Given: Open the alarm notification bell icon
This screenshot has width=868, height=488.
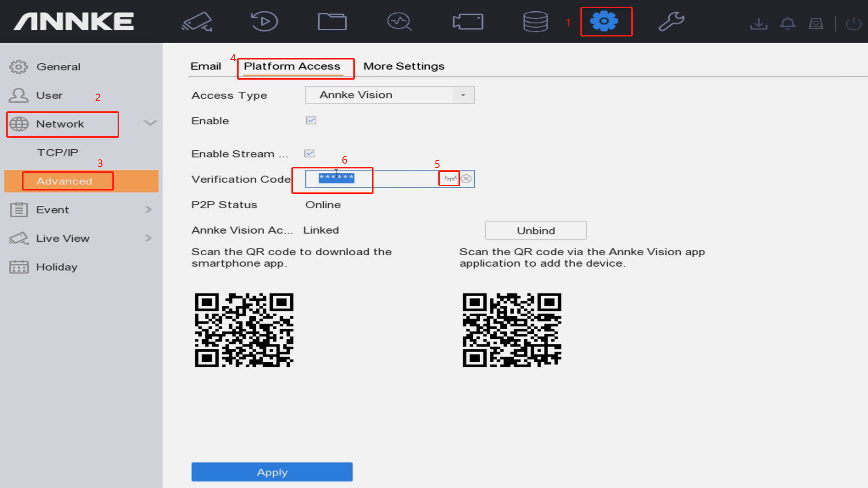Looking at the screenshot, I should (787, 23).
